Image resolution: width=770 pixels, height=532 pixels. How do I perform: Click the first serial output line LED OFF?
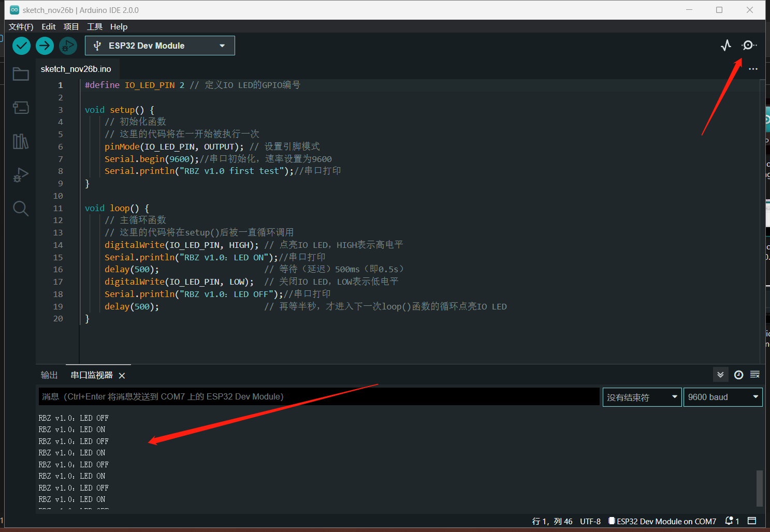click(74, 418)
